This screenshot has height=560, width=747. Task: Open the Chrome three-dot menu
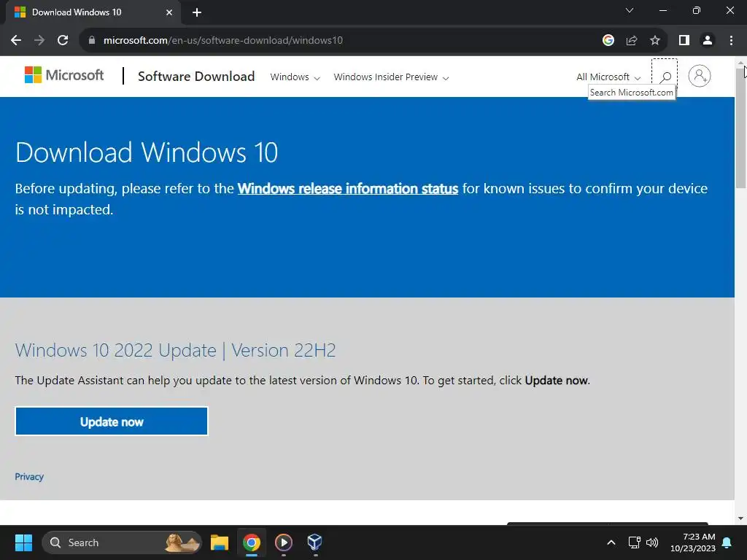click(x=731, y=41)
